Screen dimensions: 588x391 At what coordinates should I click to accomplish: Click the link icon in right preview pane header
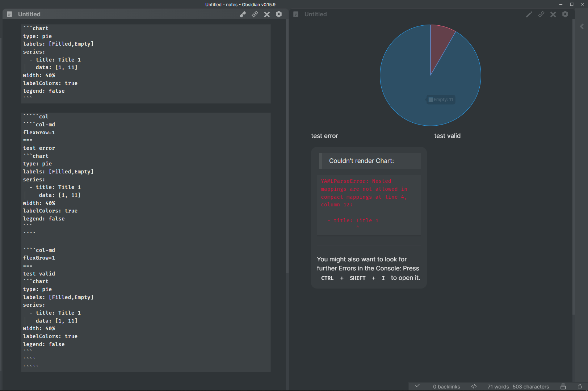[541, 14]
